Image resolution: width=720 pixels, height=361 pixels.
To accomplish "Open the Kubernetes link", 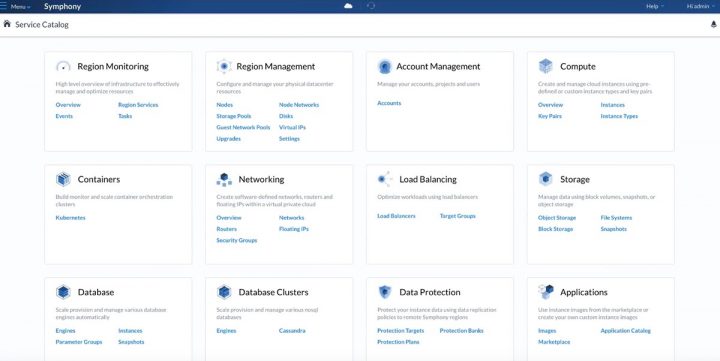I will click(70, 218).
